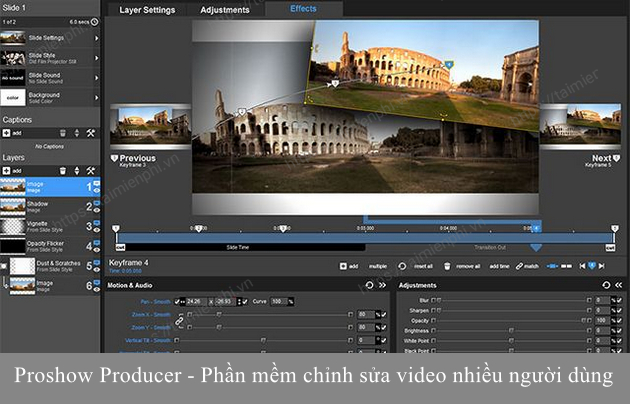Switch to the Adjustments tab
Screen dimensions: 630x404
point(225,10)
